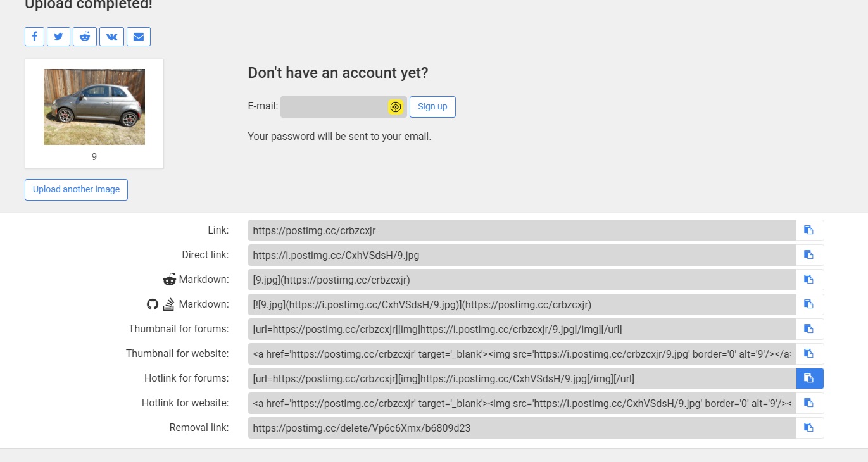This screenshot has height=462, width=868.
Task: Copy the Link field value
Action: (x=810, y=230)
